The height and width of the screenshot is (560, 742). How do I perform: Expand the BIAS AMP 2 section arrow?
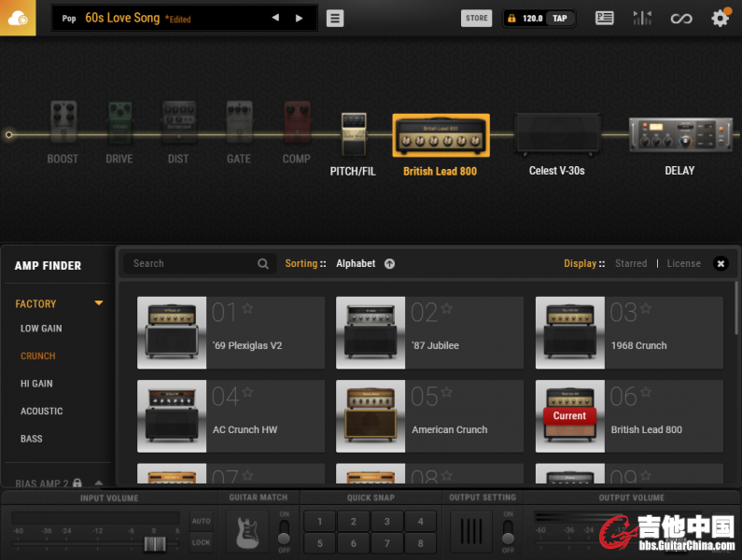98,483
